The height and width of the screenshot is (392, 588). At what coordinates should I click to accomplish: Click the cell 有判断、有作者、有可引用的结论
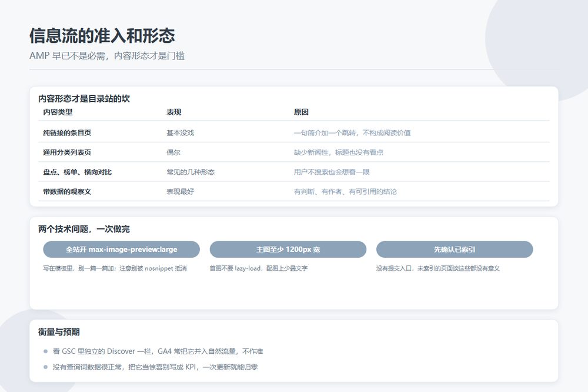click(x=345, y=191)
